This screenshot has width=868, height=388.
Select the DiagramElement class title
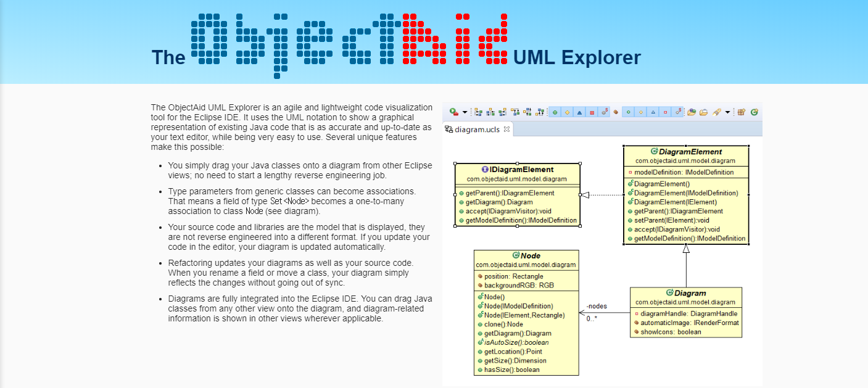(x=690, y=152)
